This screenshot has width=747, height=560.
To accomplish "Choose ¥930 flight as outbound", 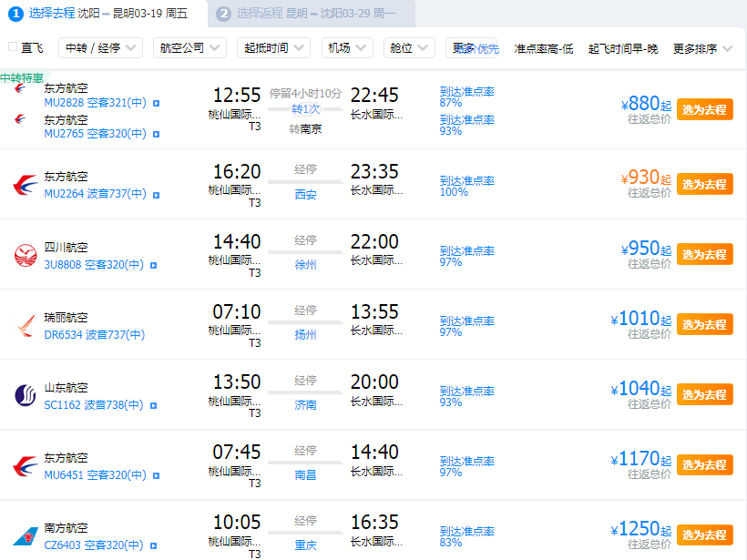I will click(704, 184).
